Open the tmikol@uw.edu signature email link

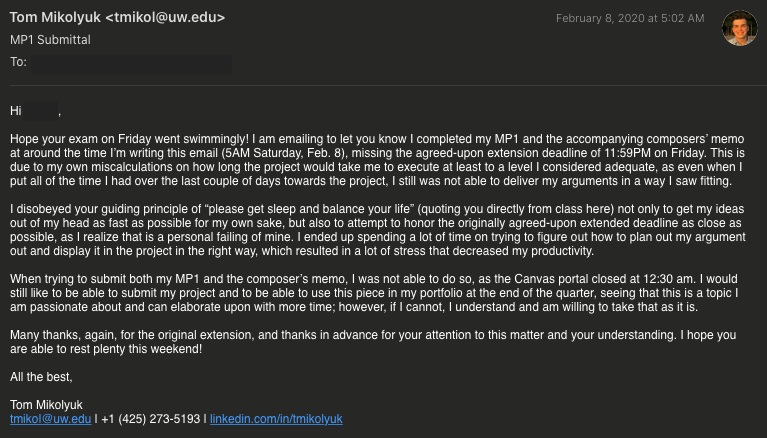50,419
